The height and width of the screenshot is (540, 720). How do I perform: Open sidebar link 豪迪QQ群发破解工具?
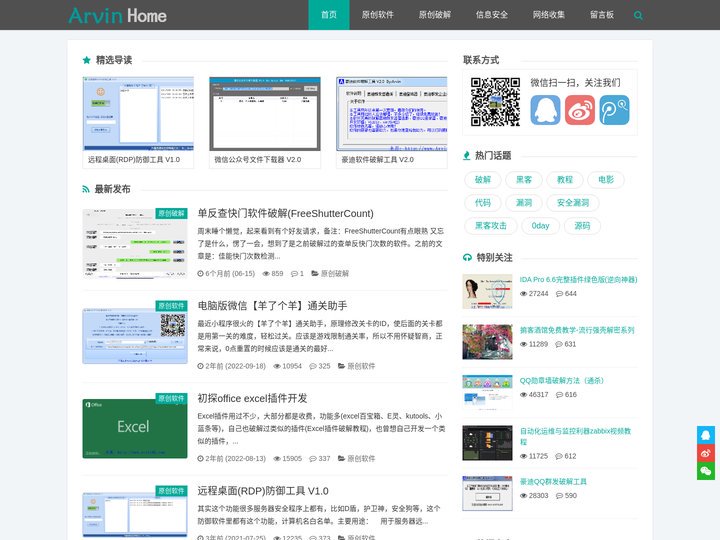pyautogui.click(x=553, y=482)
